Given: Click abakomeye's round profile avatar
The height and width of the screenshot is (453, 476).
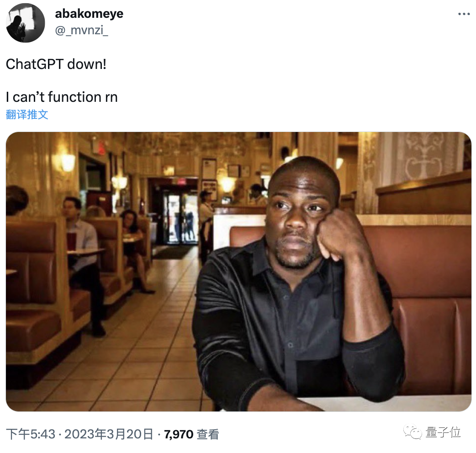Looking at the screenshot, I should pyautogui.click(x=26, y=23).
